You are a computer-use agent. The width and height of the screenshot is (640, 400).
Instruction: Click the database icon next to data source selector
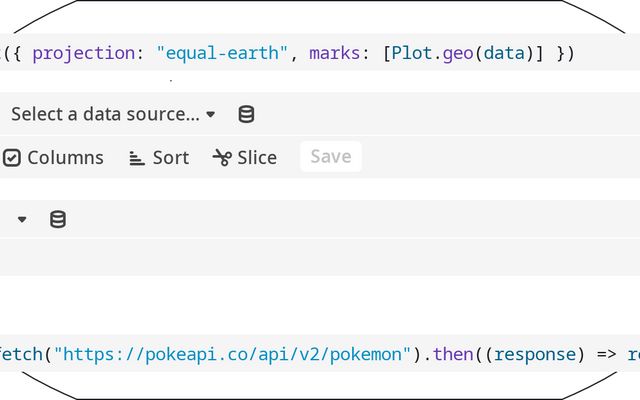[x=246, y=114]
